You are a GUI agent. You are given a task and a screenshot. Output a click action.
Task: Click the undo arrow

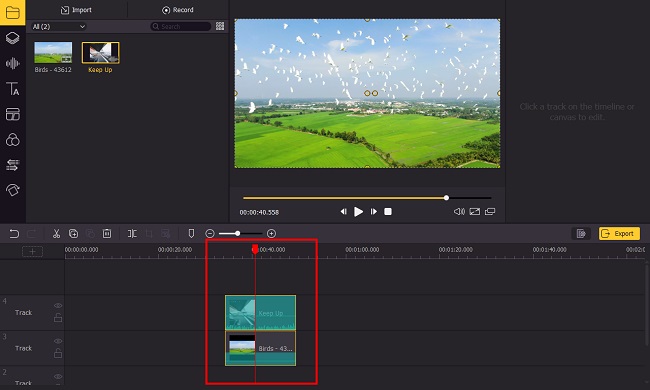click(x=14, y=234)
